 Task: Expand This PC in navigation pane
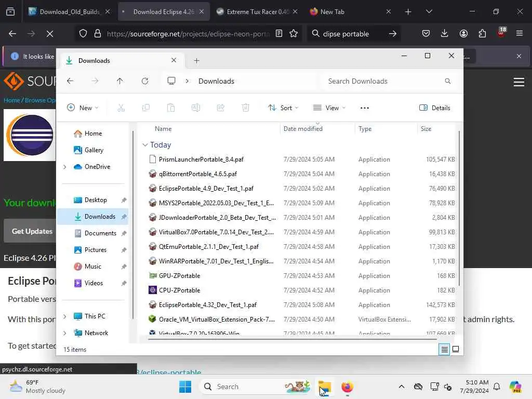click(x=65, y=316)
